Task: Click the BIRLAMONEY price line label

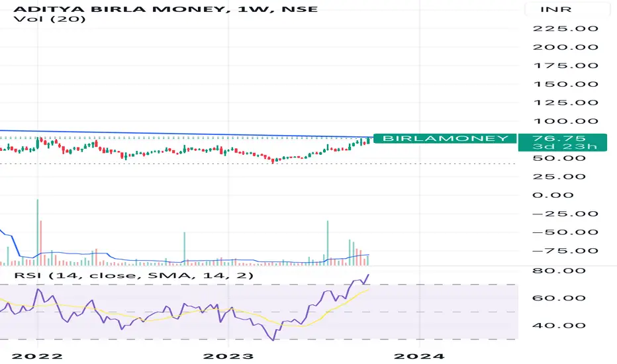Action: pyautogui.click(x=445, y=138)
